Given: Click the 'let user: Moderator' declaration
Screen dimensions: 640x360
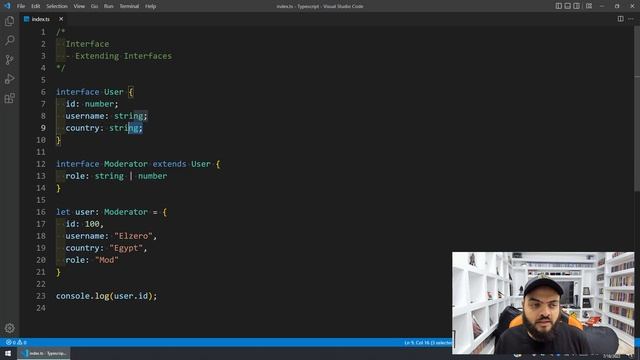Looking at the screenshot, I should (102, 212).
